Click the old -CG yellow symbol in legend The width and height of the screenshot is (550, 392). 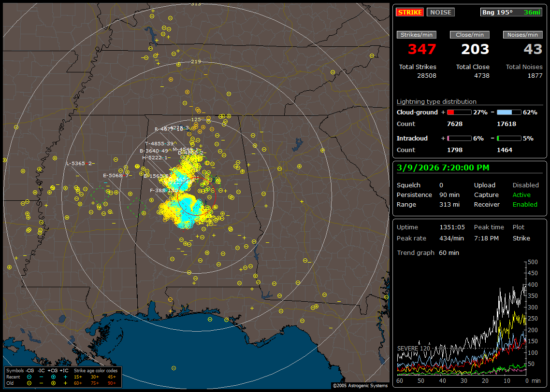pos(29,383)
